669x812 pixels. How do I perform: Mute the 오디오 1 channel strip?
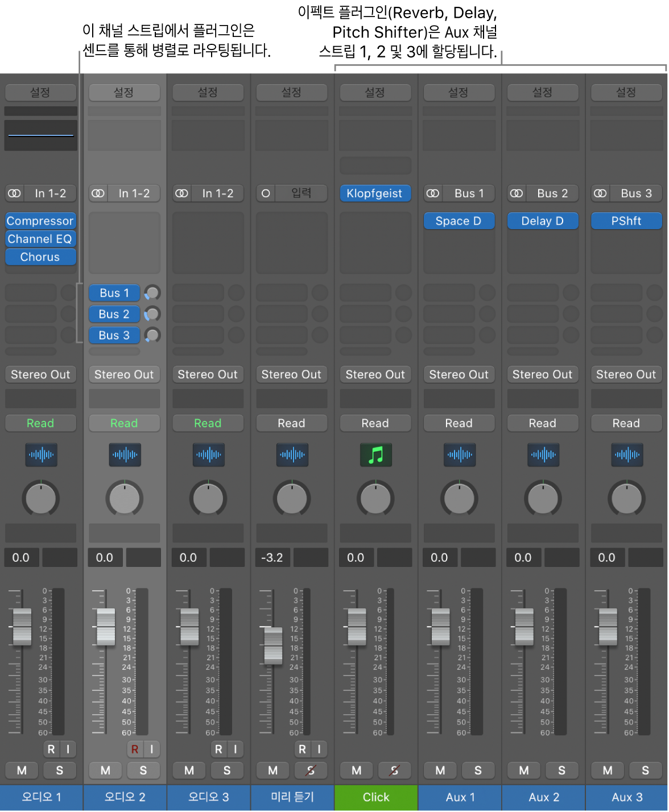point(22,770)
